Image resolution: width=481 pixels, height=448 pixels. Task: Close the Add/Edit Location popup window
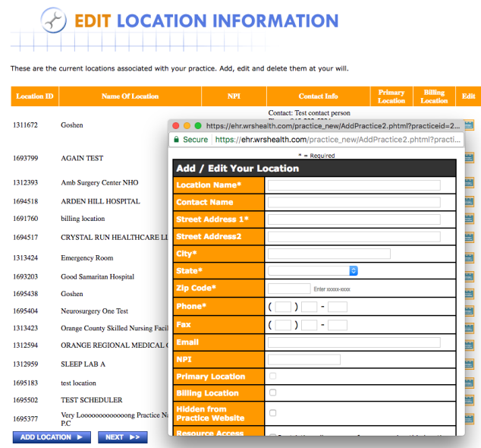pos(176,125)
